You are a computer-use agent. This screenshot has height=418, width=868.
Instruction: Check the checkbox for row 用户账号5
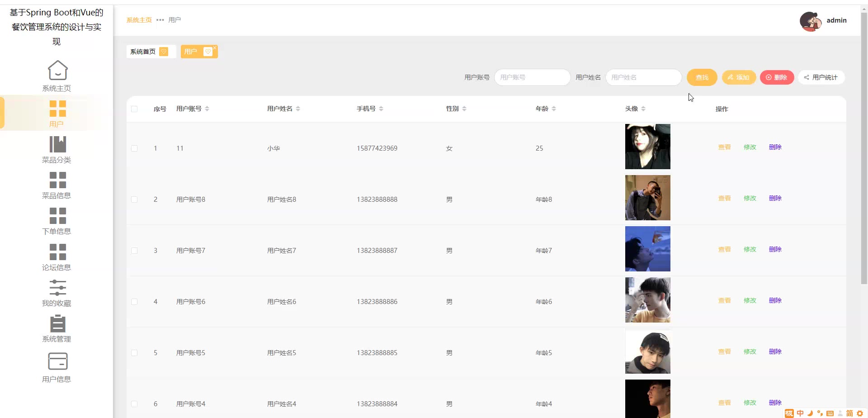134,353
